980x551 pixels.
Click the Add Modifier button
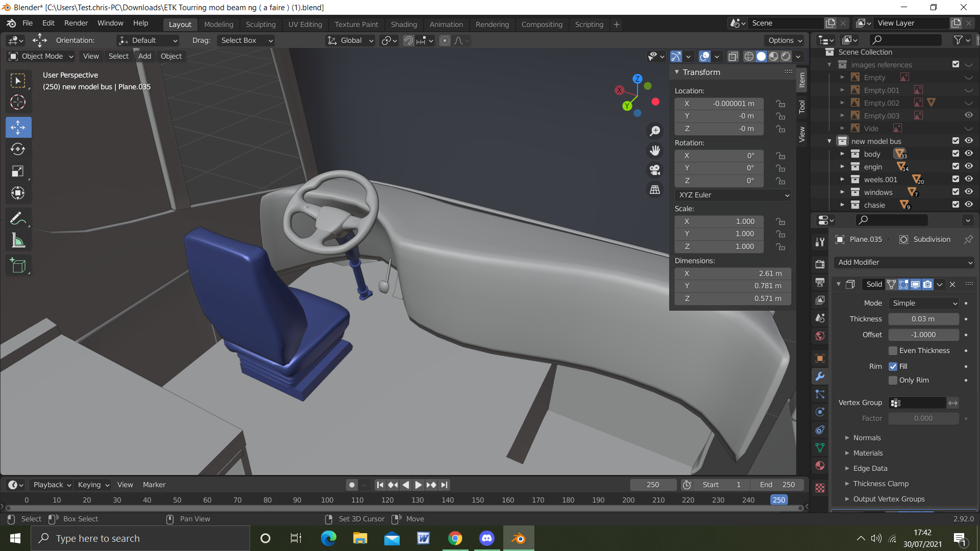904,262
